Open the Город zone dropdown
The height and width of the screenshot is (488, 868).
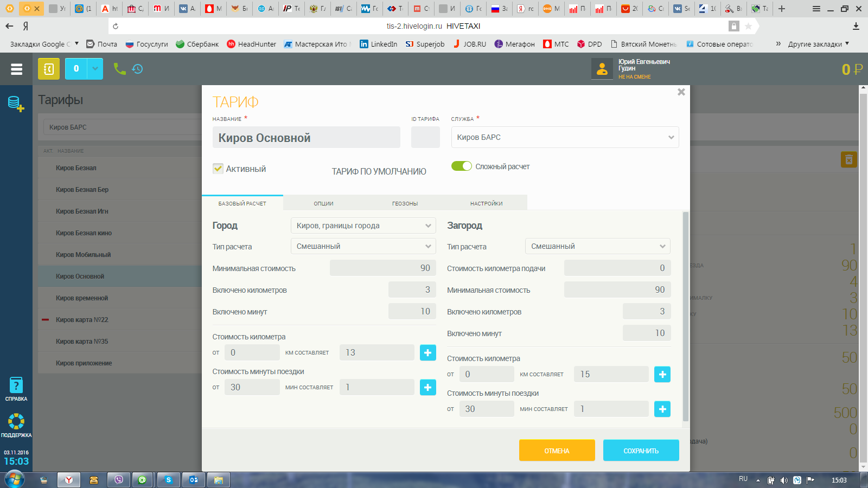(x=363, y=226)
